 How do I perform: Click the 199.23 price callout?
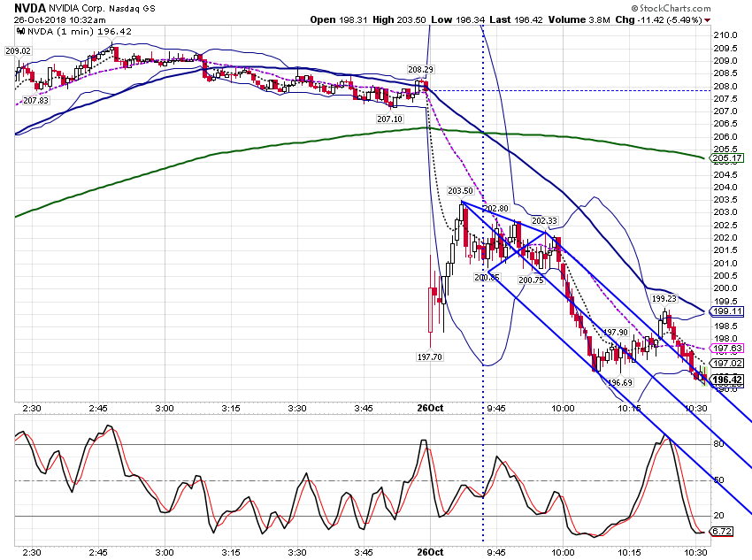(664, 299)
